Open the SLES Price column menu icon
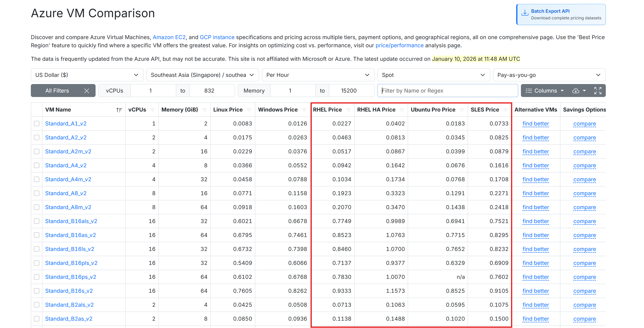 506,110
